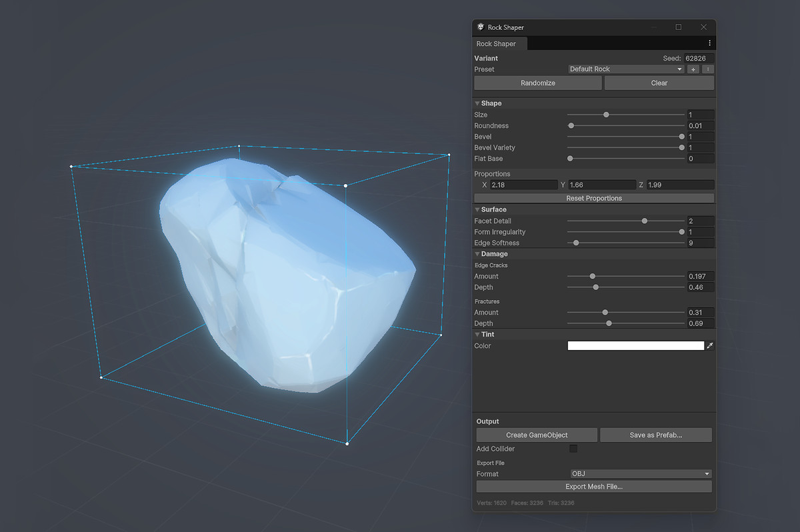Click the X proportion field showing 2.18
The height and width of the screenshot is (532, 800).
click(x=524, y=185)
